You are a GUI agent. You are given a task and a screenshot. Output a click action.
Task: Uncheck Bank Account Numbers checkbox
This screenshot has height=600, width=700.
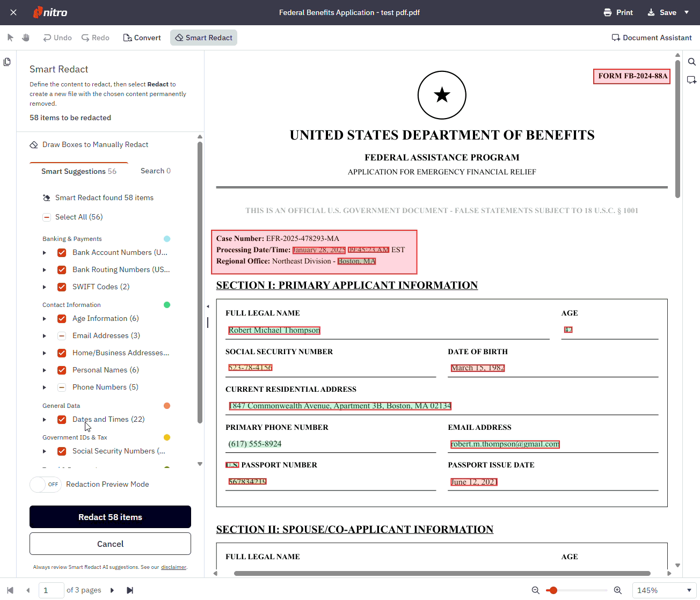coord(62,253)
